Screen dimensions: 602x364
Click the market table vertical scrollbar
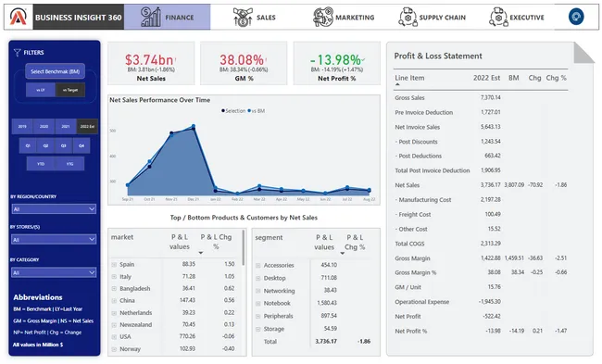[x=244, y=248]
